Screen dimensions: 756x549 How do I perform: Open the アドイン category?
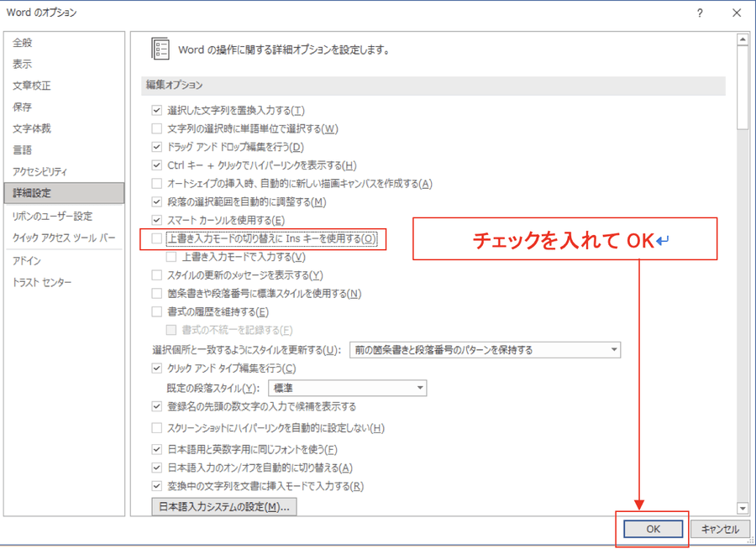(x=64, y=261)
